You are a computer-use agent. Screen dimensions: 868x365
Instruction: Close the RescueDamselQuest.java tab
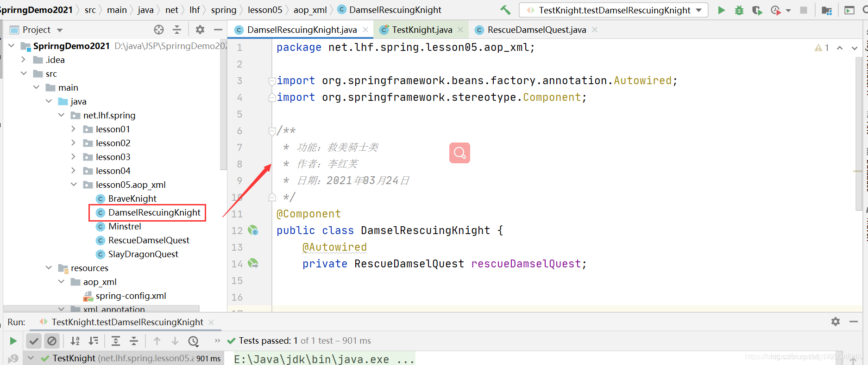coord(595,30)
